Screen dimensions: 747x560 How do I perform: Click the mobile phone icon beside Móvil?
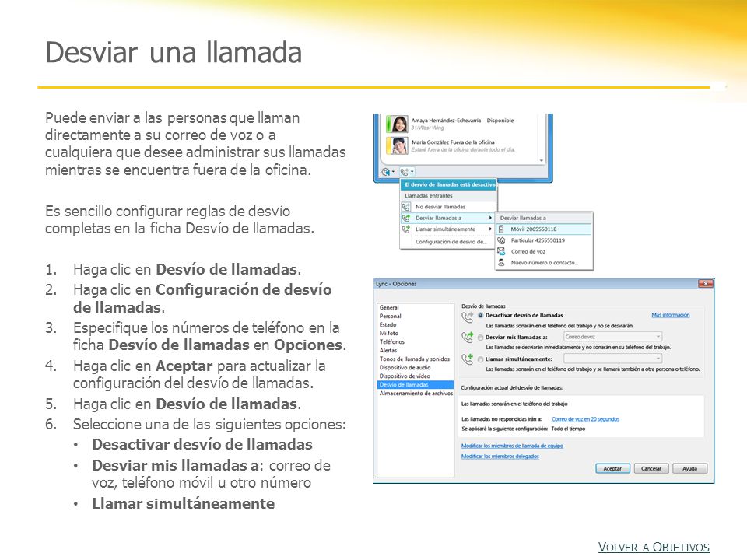click(x=501, y=229)
